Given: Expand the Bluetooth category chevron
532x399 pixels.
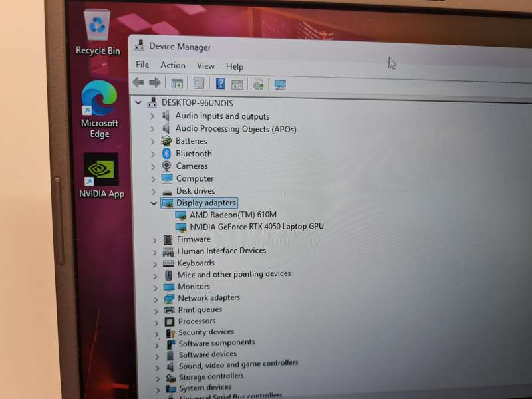Looking at the screenshot, I should click(x=153, y=154).
